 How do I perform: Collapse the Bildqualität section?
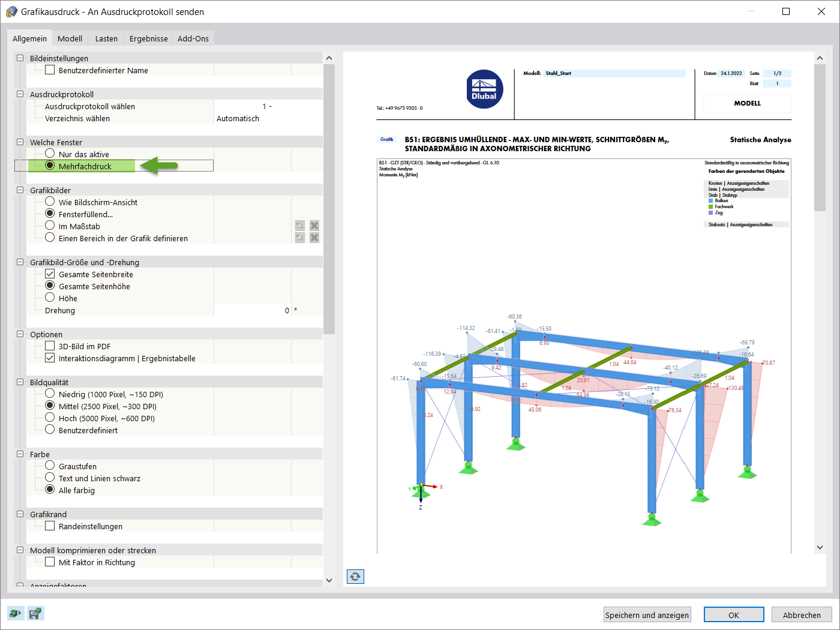(20, 382)
